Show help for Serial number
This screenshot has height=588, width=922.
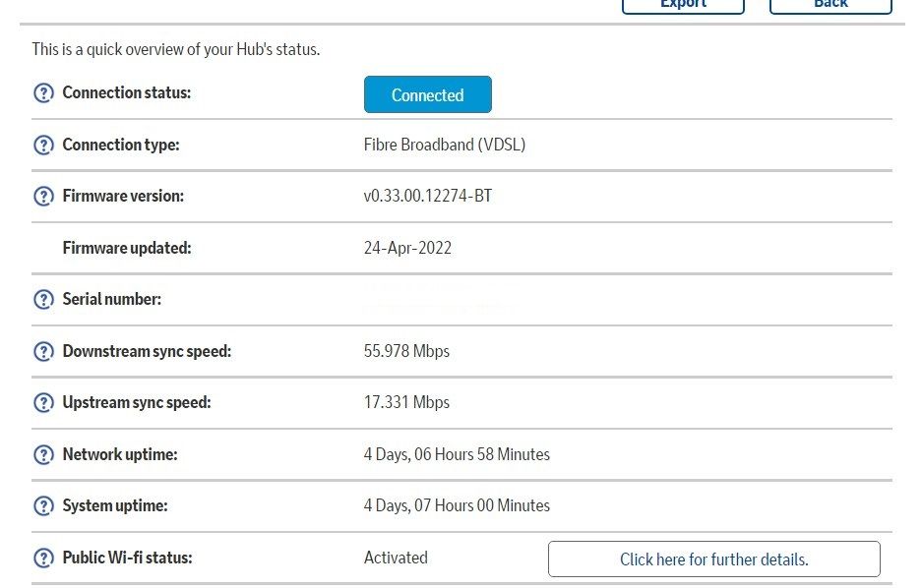(43, 300)
